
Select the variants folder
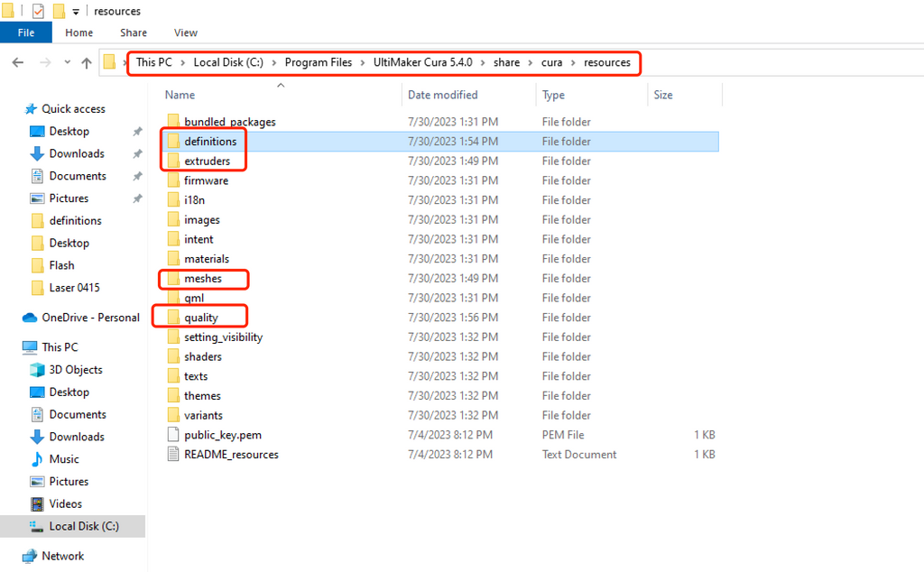pyautogui.click(x=203, y=415)
